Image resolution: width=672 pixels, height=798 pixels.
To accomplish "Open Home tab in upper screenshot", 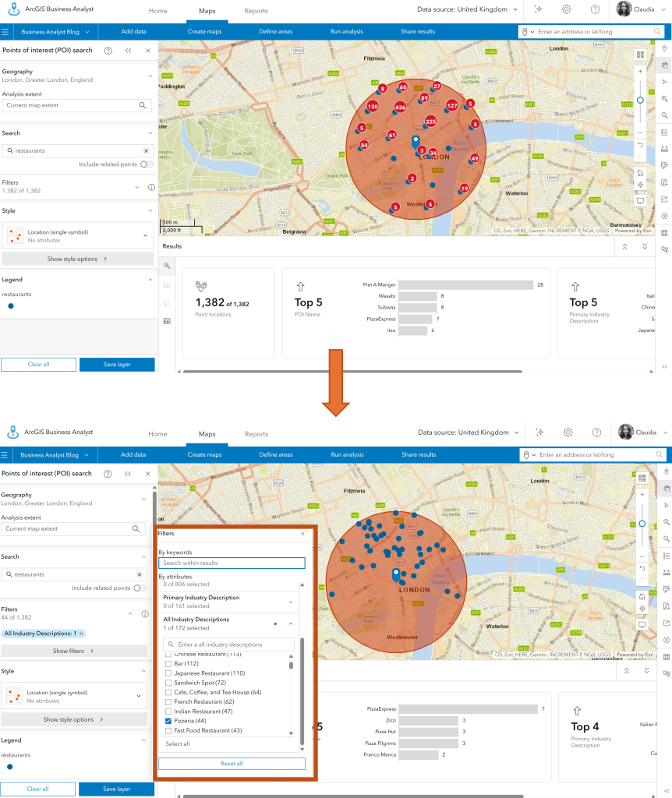I will point(157,11).
